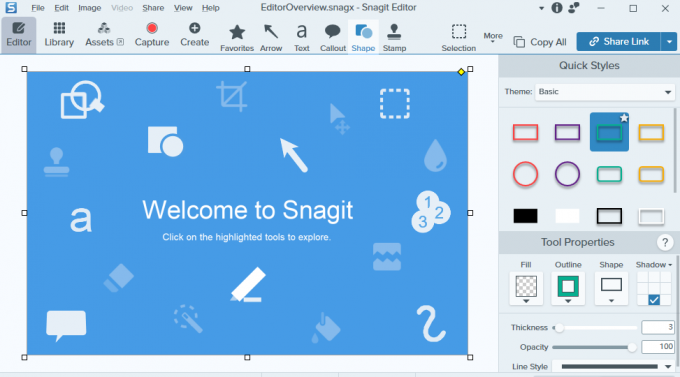Viewport: 680px width, 377px height.
Task: Choose the green rounded rectangle quick style
Action: tap(609, 174)
